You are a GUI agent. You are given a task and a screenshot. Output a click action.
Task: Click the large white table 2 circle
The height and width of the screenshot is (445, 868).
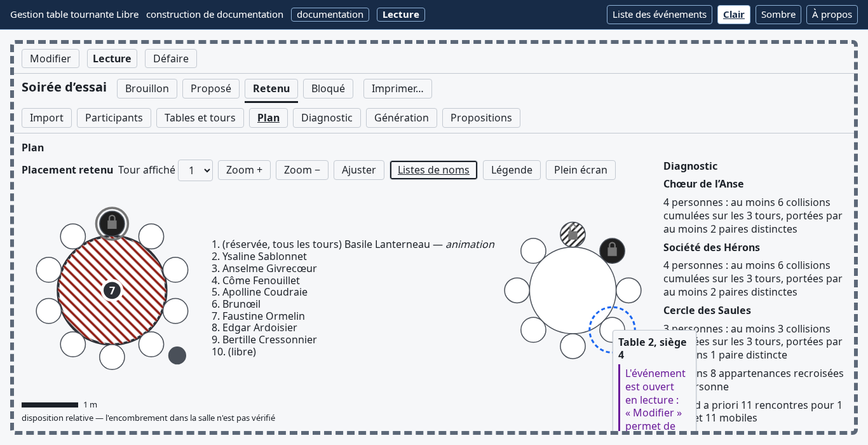573,291
